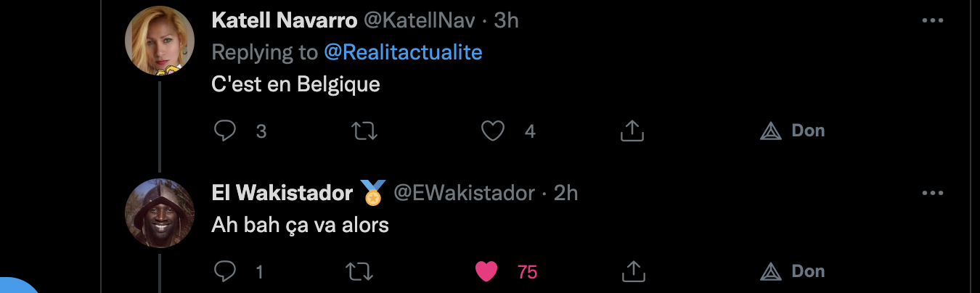Share Katell Navarro's tweet
The height and width of the screenshot is (293, 980).
[632, 131]
